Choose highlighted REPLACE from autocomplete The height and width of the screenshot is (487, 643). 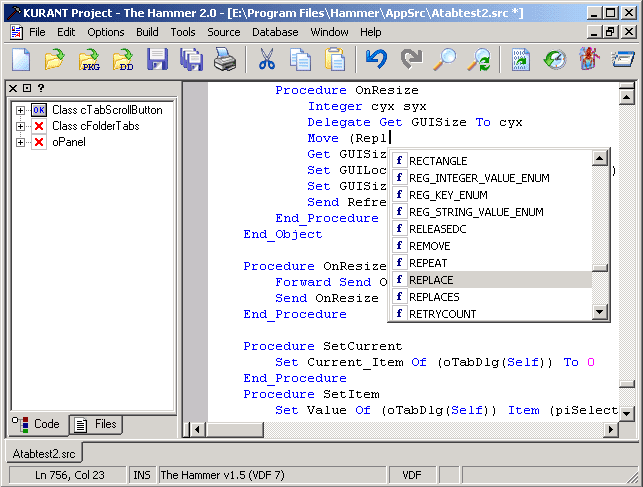point(491,280)
